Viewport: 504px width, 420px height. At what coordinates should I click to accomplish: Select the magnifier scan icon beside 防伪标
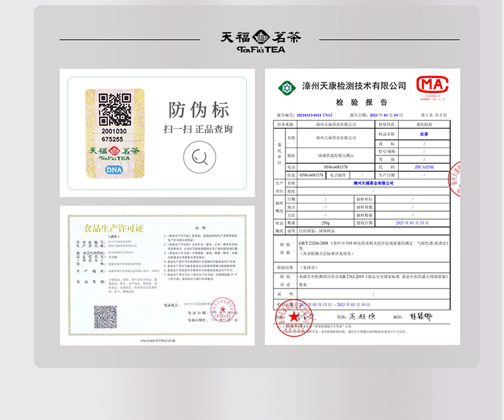(x=199, y=158)
